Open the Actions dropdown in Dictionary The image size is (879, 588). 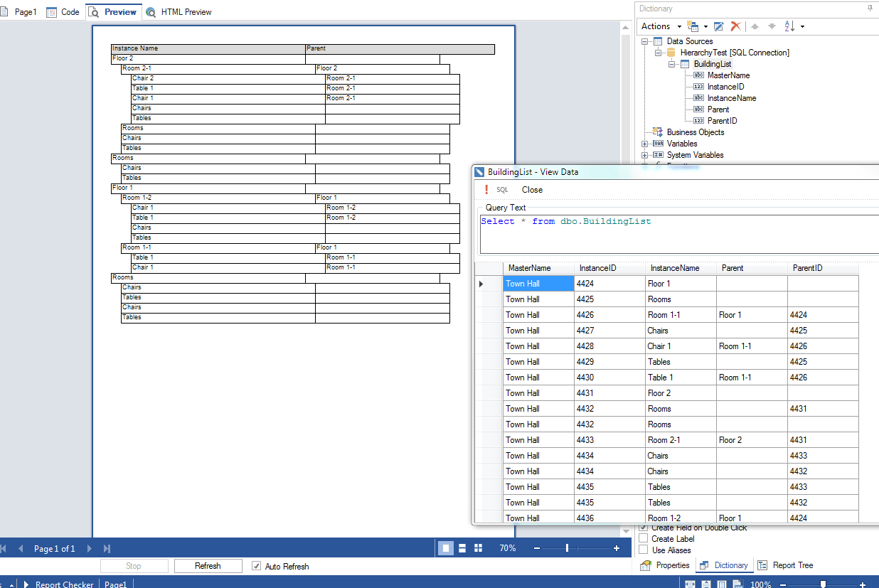661,26
